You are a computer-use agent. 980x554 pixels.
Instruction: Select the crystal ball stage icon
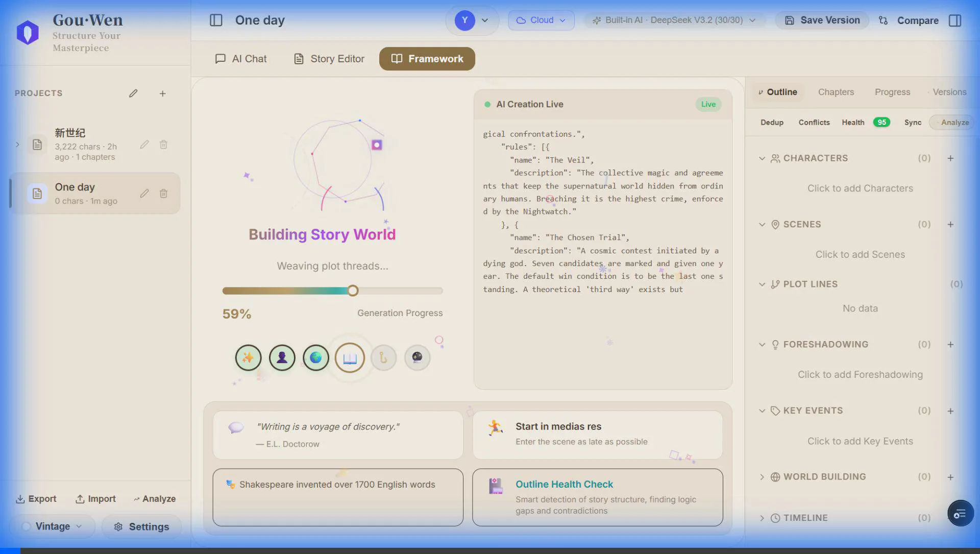[417, 357]
